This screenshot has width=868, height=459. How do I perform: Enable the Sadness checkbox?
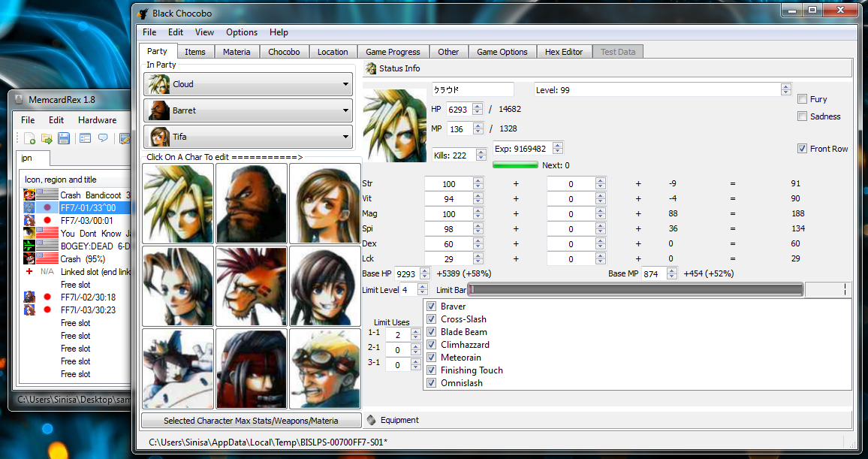pos(802,116)
